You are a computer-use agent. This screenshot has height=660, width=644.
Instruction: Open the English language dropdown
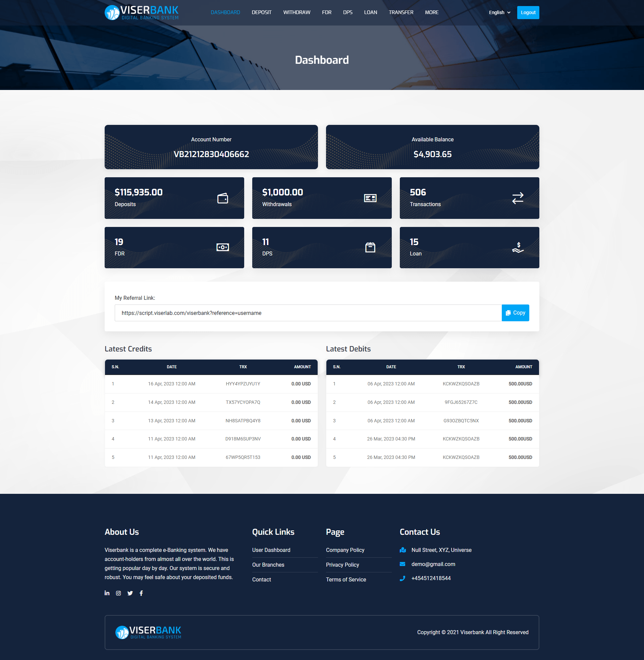coord(497,12)
